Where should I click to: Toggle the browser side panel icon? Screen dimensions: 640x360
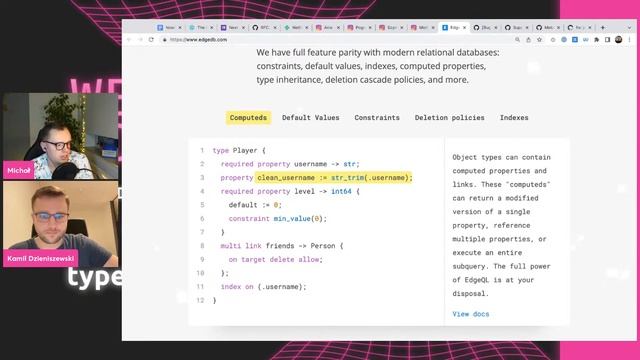[607, 40]
